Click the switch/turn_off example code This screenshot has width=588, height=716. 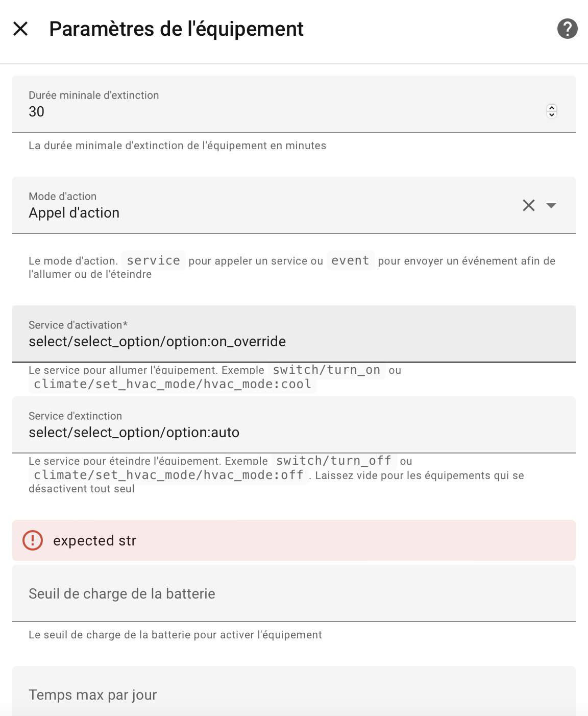pos(334,461)
